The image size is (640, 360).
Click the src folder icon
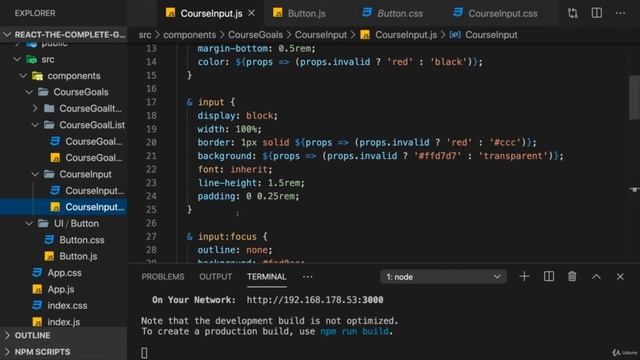tap(31, 60)
